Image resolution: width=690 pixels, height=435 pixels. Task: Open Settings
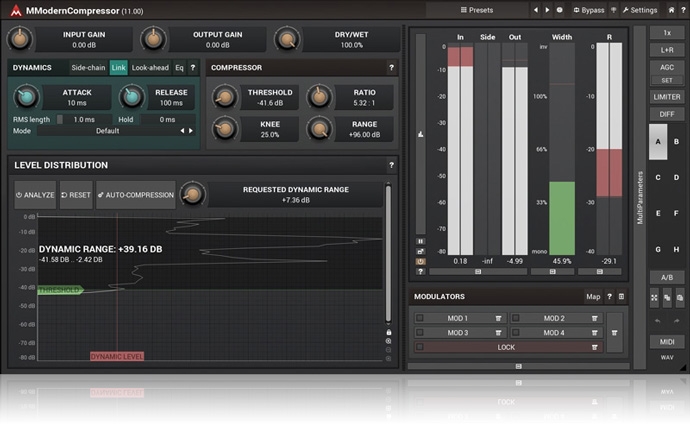point(639,10)
